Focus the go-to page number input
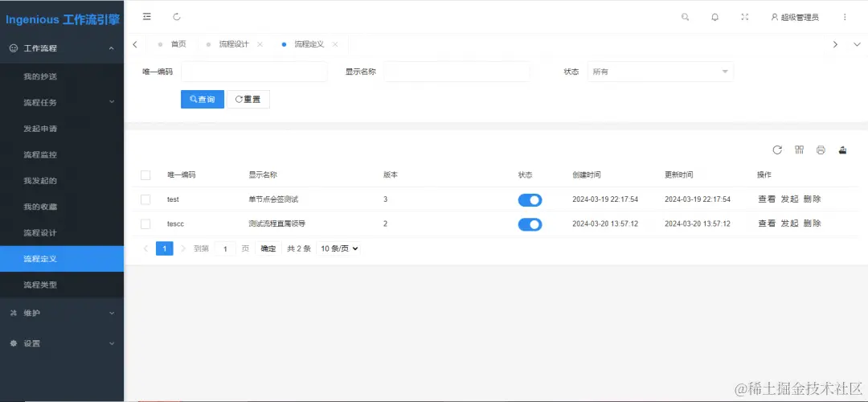The image size is (868, 402). click(x=225, y=248)
